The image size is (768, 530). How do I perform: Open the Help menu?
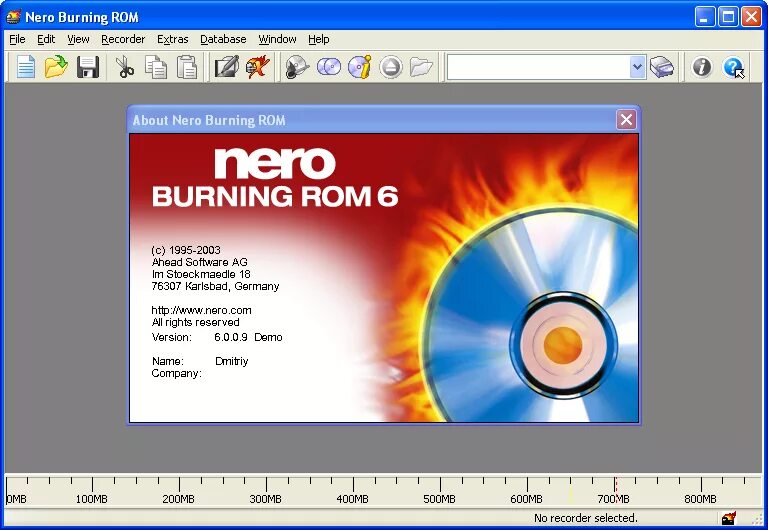point(318,39)
